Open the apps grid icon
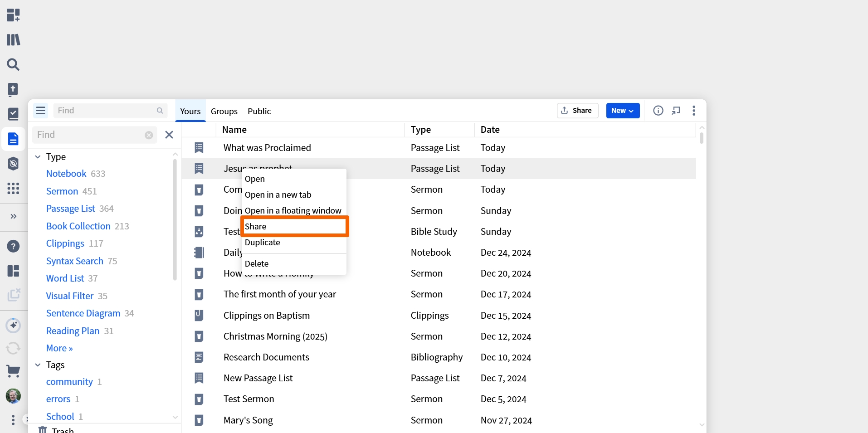 click(x=13, y=188)
